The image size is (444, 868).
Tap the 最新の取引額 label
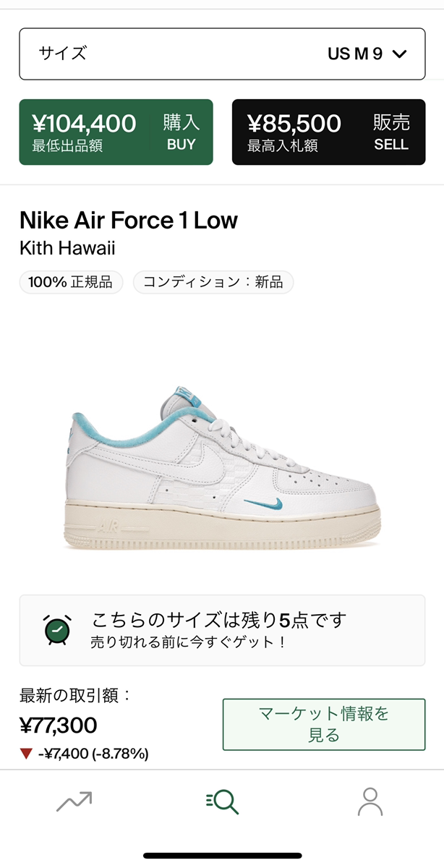pyautogui.click(x=75, y=696)
